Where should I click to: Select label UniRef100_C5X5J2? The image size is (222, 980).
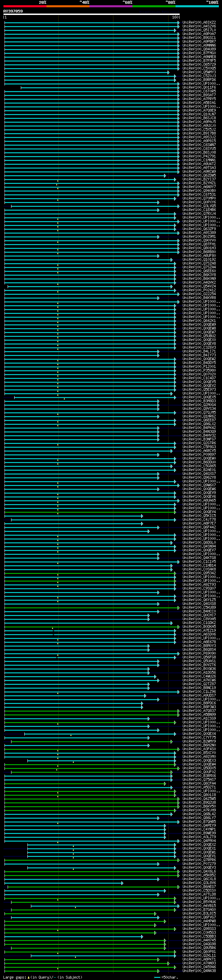coord(199,129)
